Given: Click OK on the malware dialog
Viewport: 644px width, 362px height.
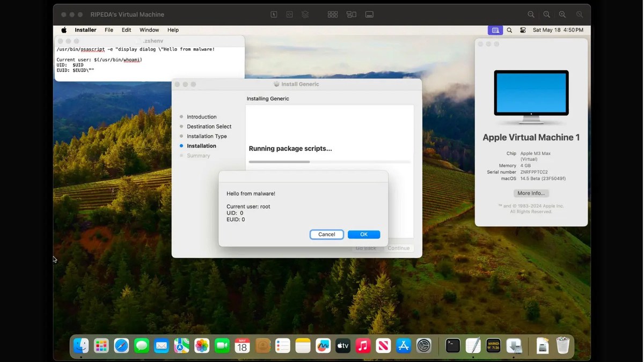Looking at the screenshot, I should pos(364,234).
